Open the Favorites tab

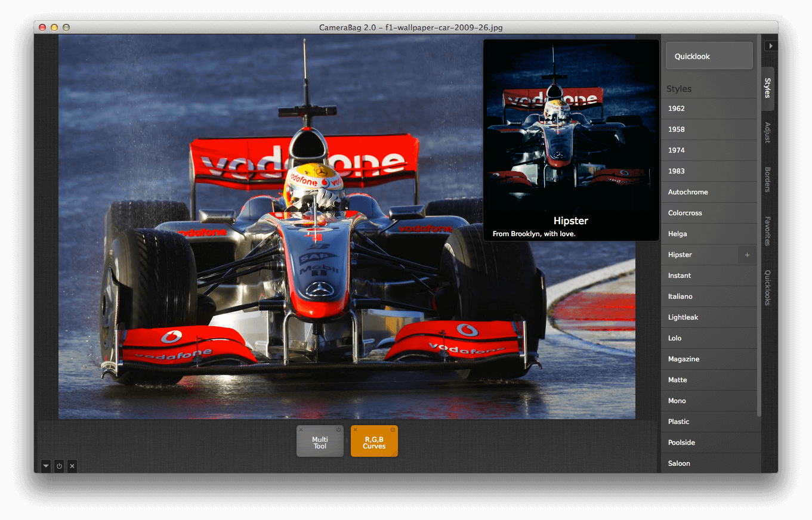pos(768,231)
